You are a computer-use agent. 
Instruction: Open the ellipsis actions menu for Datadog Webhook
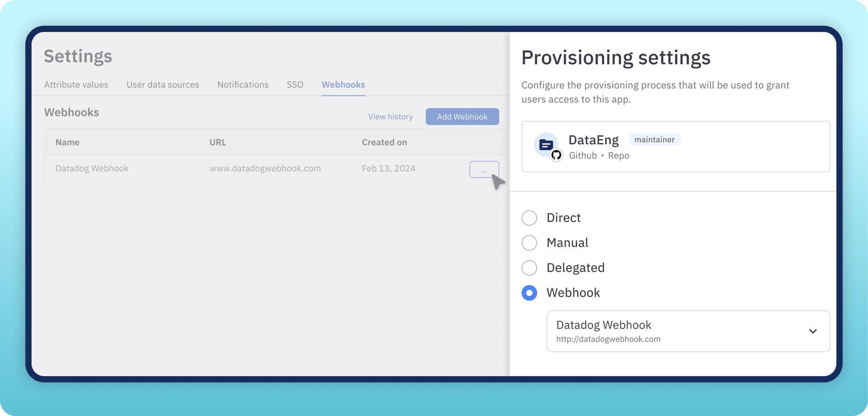pyautogui.click(x=484, y=170)
